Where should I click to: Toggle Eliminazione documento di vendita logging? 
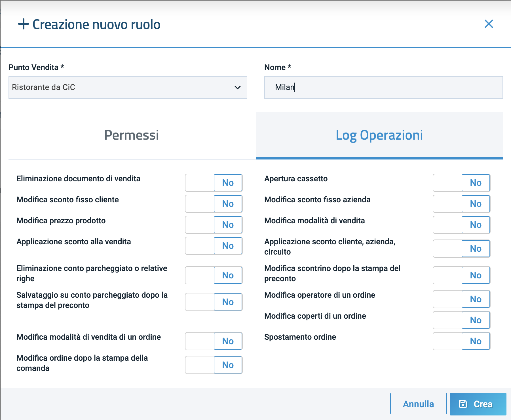point(214,183)
